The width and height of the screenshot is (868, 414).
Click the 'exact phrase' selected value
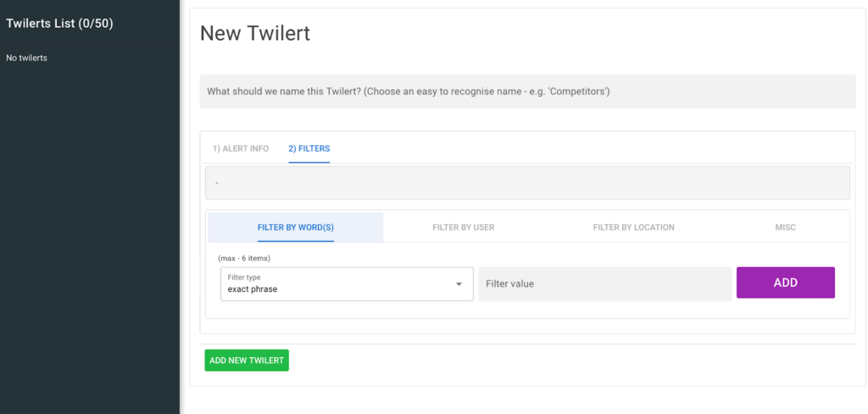click(x=253, y=289)
